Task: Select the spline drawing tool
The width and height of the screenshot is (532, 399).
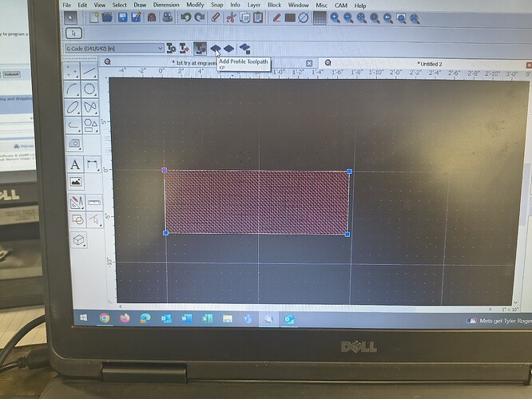Action: 90,107
